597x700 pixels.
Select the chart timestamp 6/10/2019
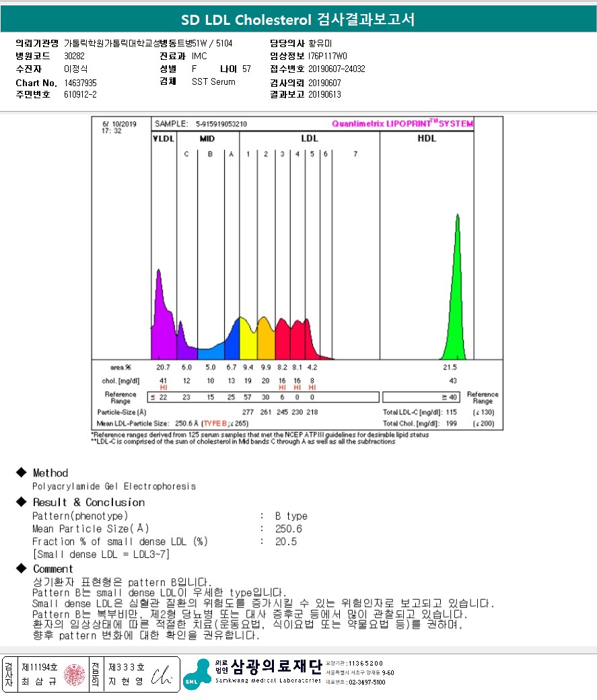click(119, 124)
